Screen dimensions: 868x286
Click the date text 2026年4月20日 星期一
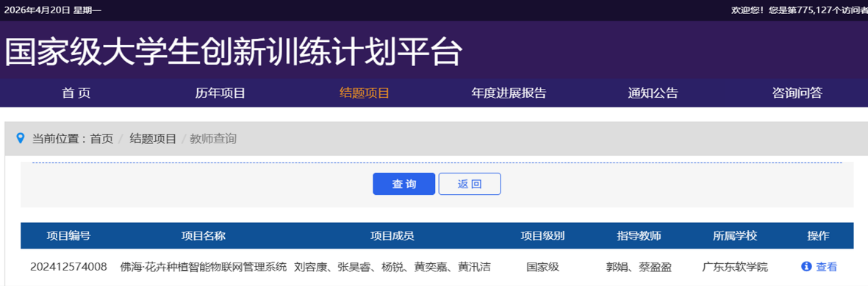pyautogui.click(x=53, y=10)
